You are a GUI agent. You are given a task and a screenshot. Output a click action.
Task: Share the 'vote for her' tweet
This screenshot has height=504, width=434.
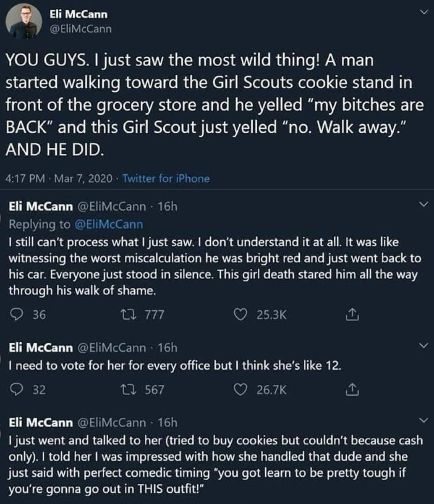tap(350, 390)
